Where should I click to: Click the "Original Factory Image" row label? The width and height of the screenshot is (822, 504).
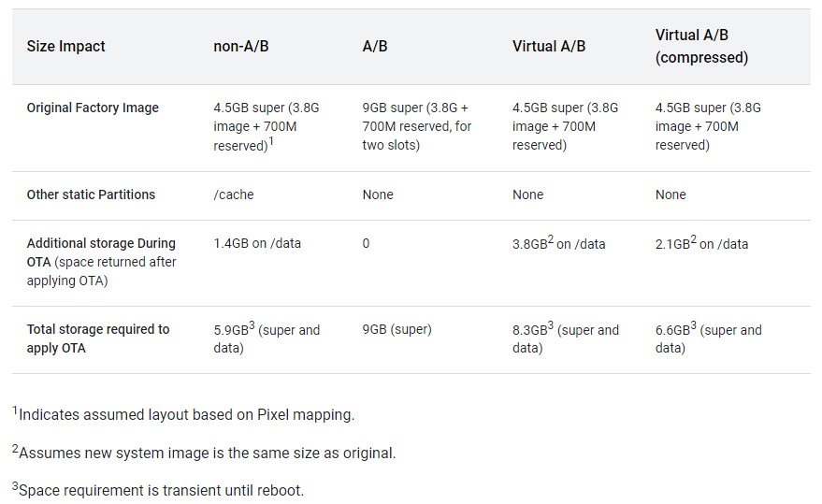(x=93, y=108)
